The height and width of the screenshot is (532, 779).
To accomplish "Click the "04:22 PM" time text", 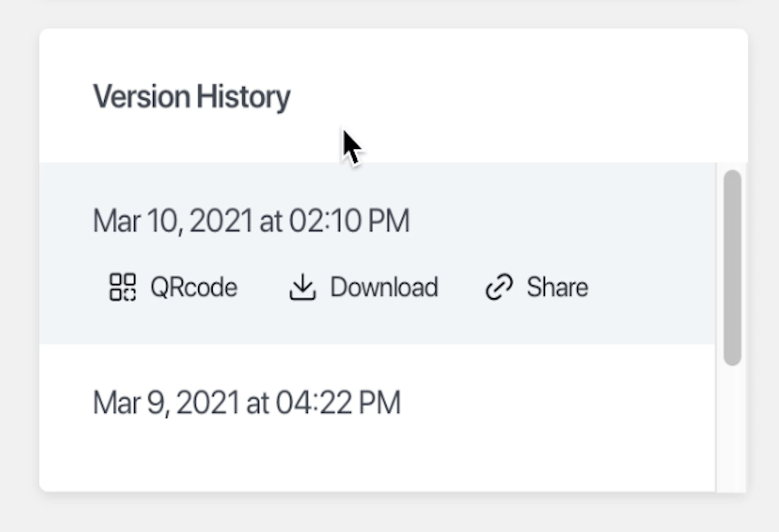I will (x=338, y=402).
